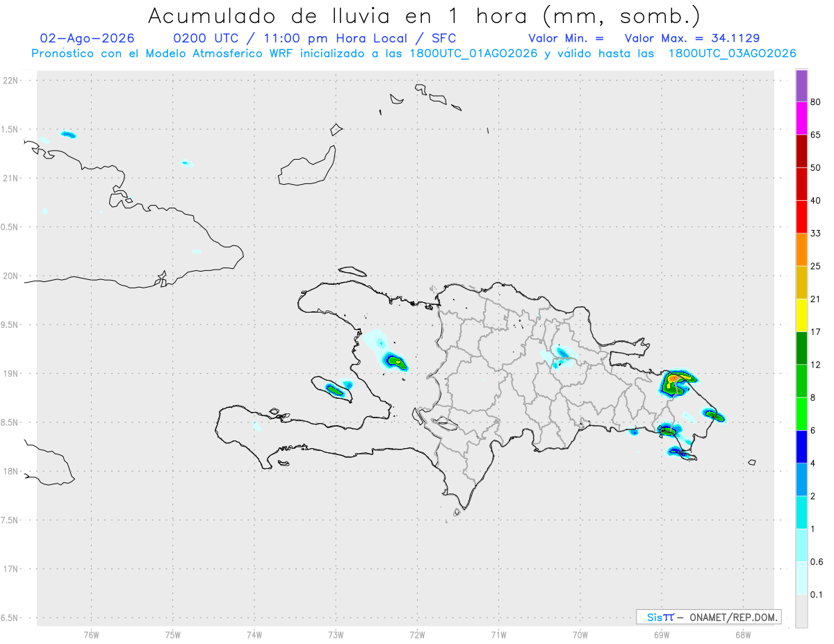Select the legend value '0.1'

[x=817, y=595]
